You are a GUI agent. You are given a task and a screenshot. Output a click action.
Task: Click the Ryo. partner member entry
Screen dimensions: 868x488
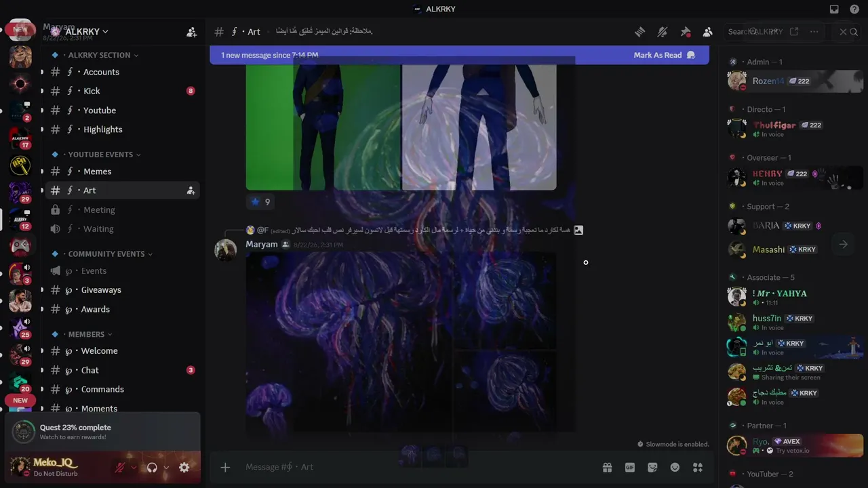point(795,445)
